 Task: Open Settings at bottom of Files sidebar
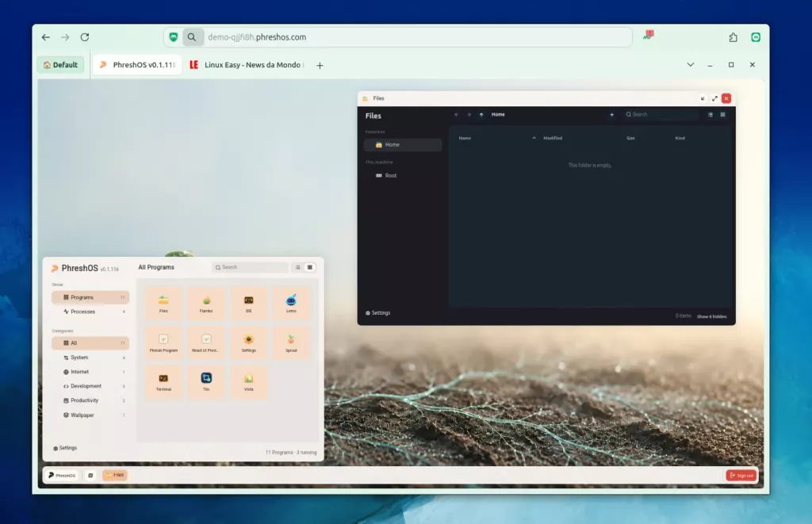[378, 313]
